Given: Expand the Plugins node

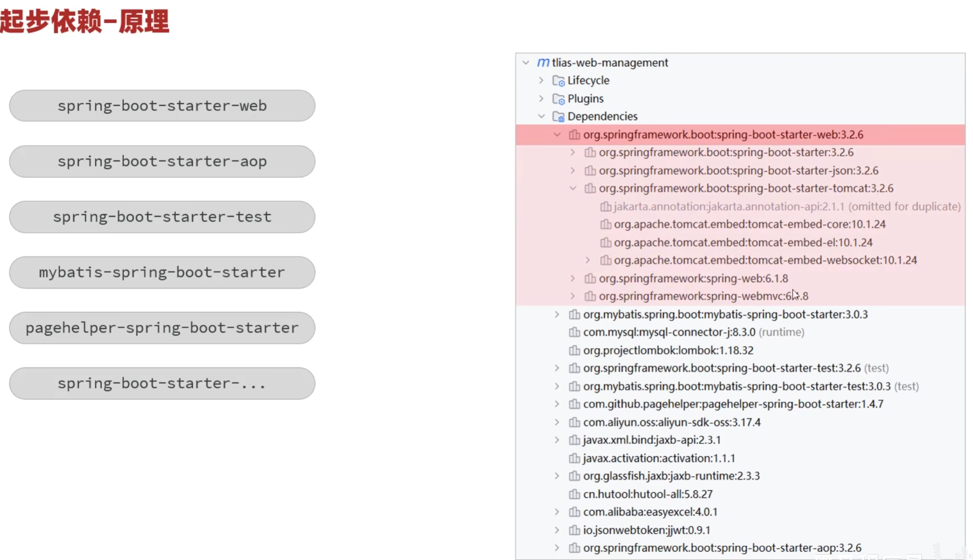Looking at the screenshot, I should [542, 98].
